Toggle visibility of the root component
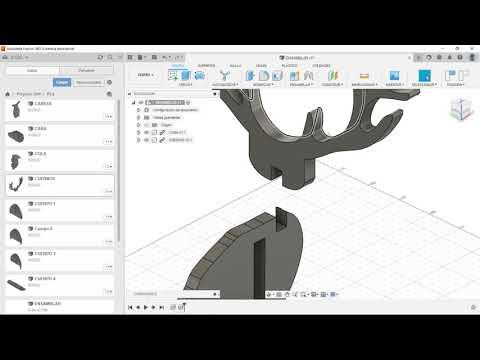This screenshot has width=480, height=360. click(141, 102)
